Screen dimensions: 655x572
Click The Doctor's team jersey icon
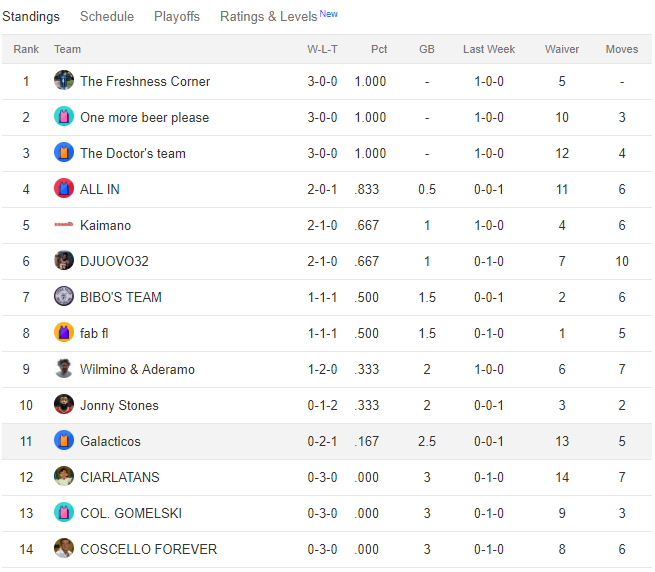pyautogui.click(x=64, y=153)
